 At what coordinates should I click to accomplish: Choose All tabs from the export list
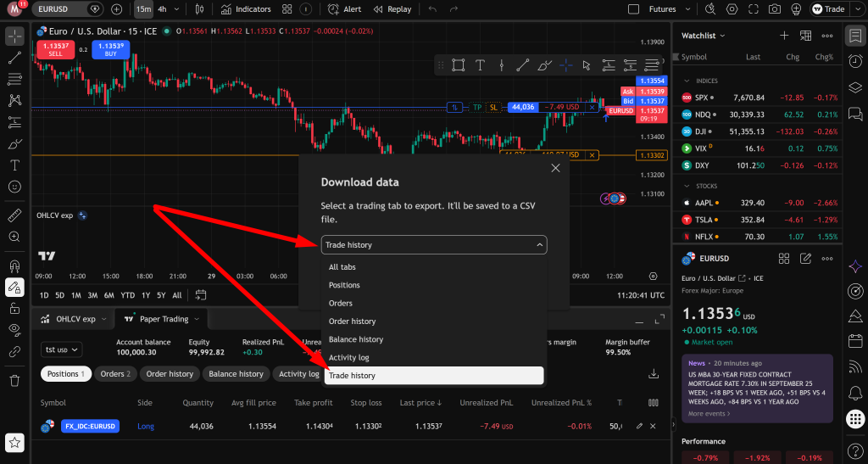pos(434,267)
